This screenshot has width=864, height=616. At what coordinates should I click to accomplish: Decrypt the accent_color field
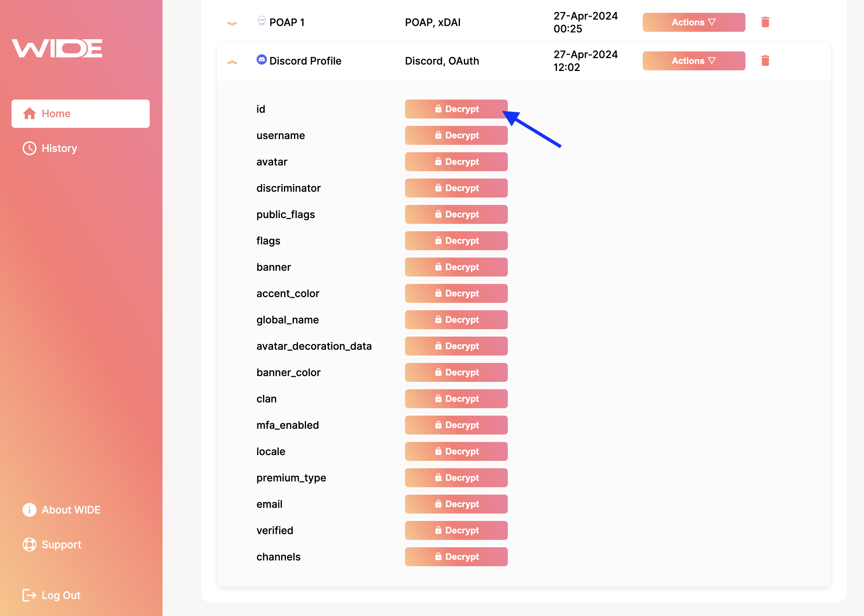456,293
